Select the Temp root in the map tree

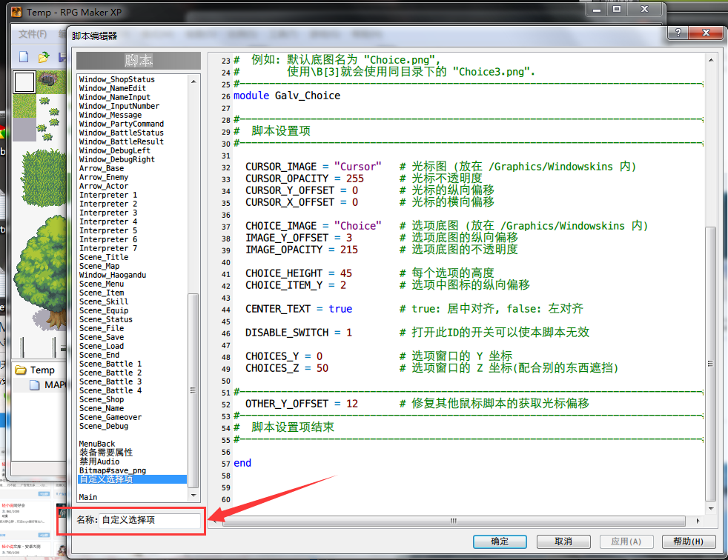point(42,370)
